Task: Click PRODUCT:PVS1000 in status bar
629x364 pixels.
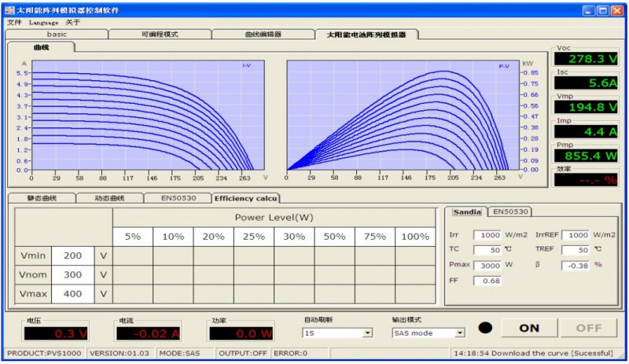Action: pyautogui.click(x=44, y=354)
